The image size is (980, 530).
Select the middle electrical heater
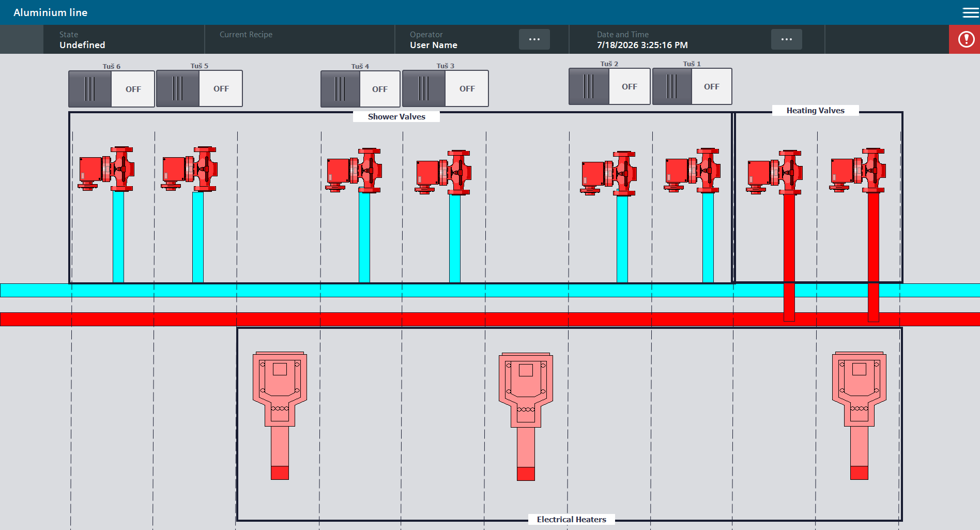coord(526,417)
